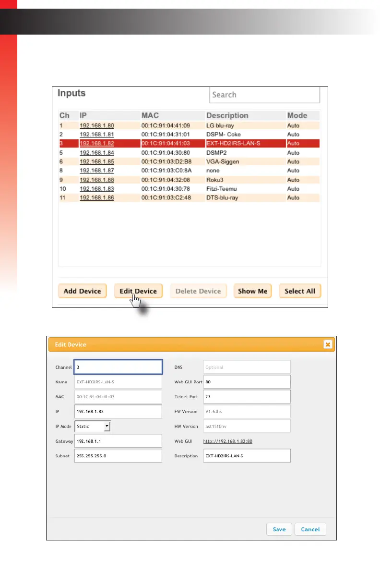Select the LG blu-ray row description
This screenshot has height=588, width=380.
click(220, 125)
